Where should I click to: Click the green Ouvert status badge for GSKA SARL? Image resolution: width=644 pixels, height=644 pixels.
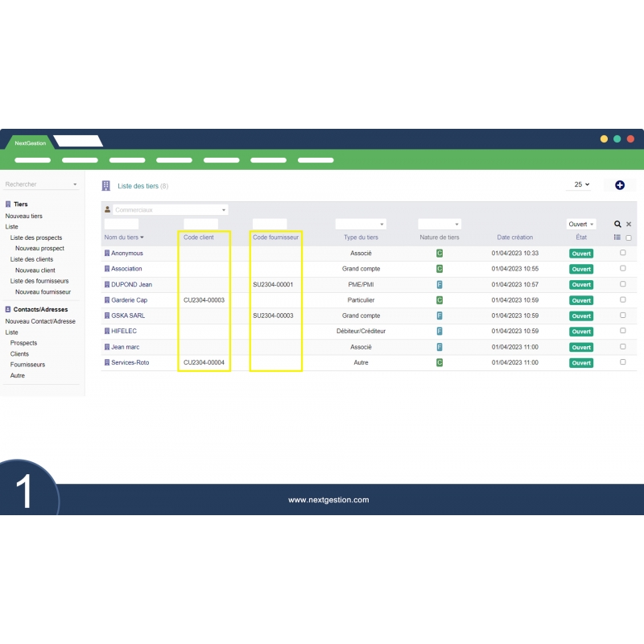(x=581, y=316)
